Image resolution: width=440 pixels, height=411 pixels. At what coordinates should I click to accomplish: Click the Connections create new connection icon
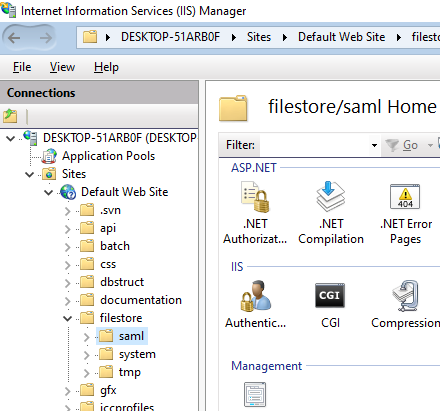tap(10, 116)
